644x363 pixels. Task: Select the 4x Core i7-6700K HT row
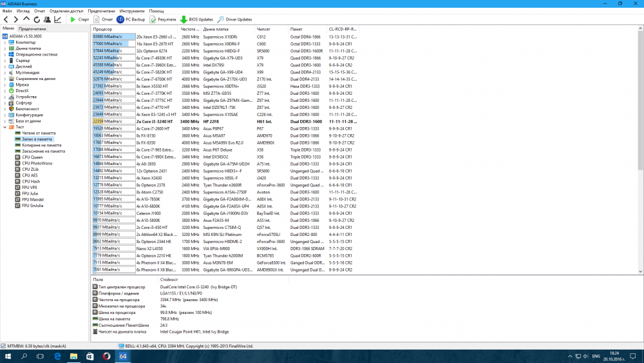(225, 79)
